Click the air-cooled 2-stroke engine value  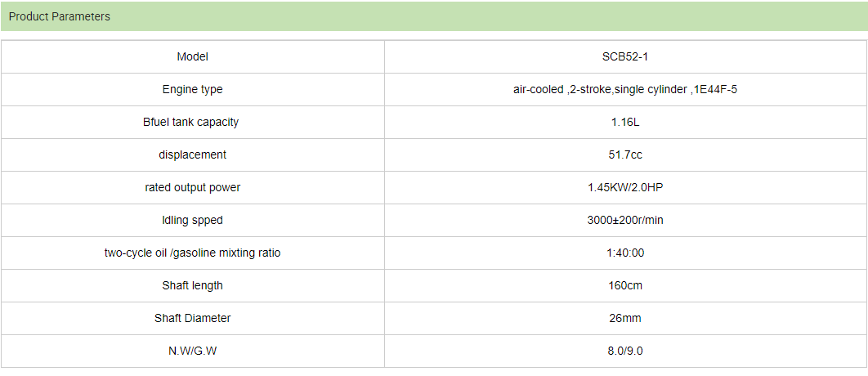pos(624,90)
